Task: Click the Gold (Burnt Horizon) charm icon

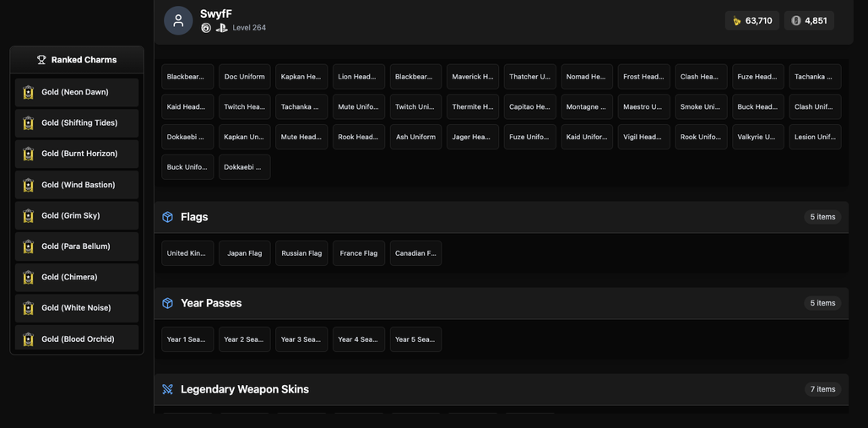Action: point(28,154)
